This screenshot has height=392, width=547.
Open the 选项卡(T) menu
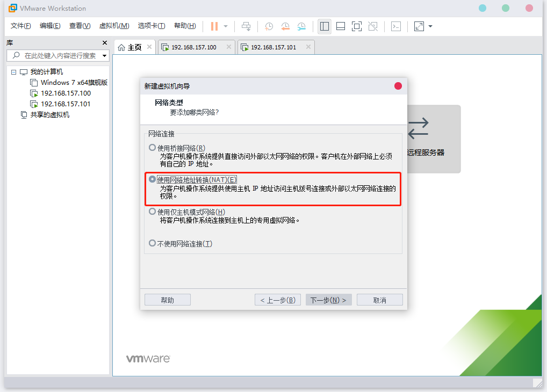[x=152, y=26]
